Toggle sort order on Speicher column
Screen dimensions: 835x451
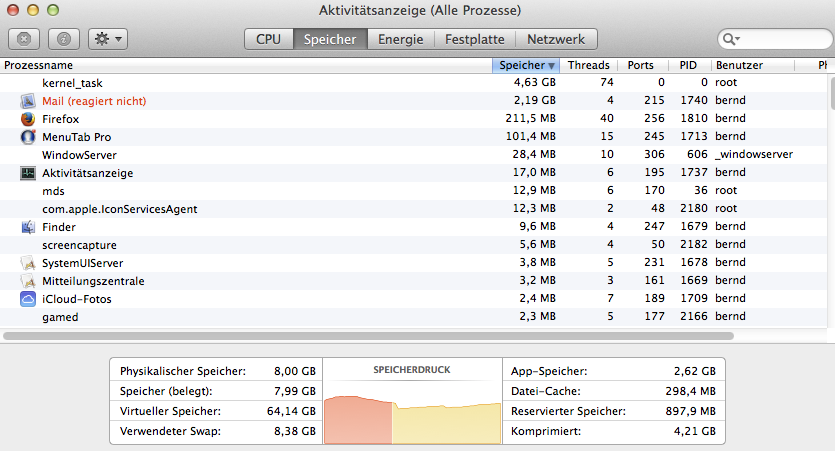click(526, 65)
